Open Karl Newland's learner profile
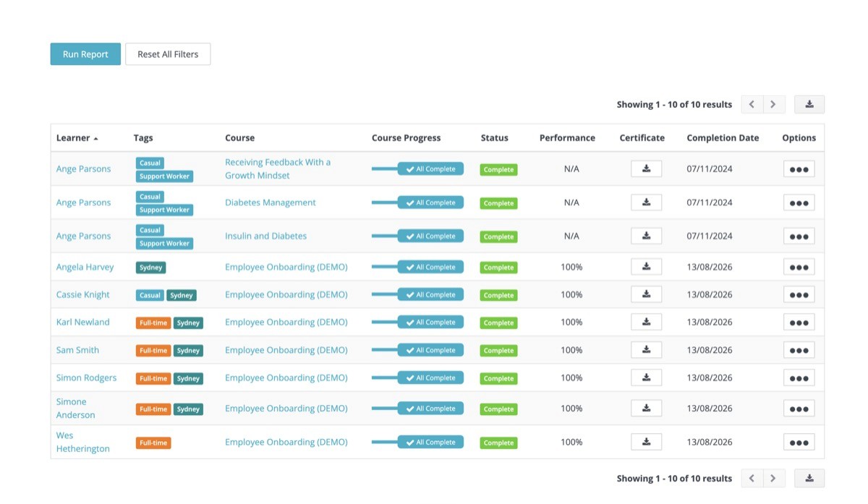Screen dimensions: 868x504 [83, 322]
